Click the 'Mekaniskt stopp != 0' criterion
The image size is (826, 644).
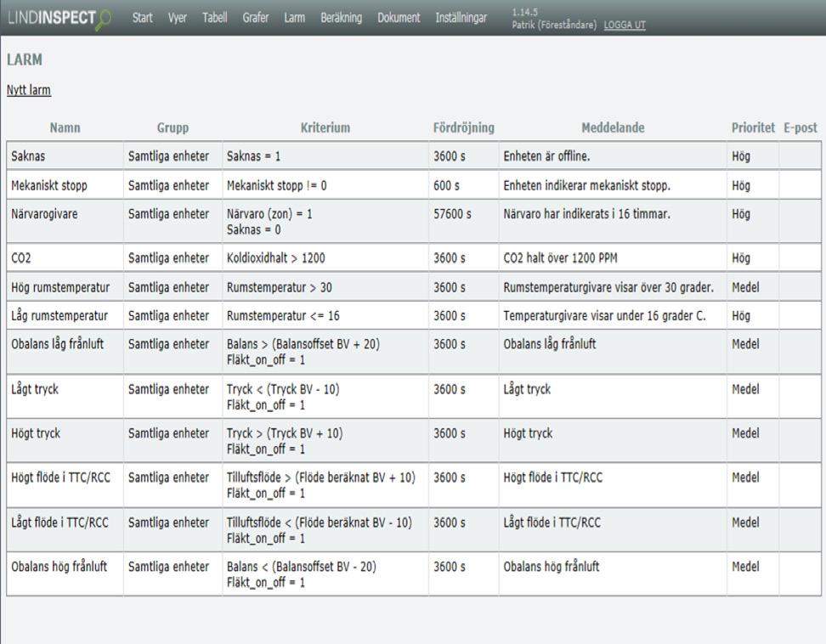tap(276, 185)
